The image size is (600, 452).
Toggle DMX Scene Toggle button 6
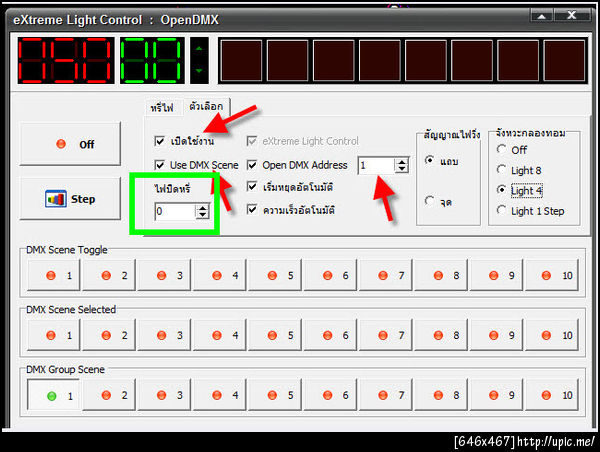click(x=331, y=275)
